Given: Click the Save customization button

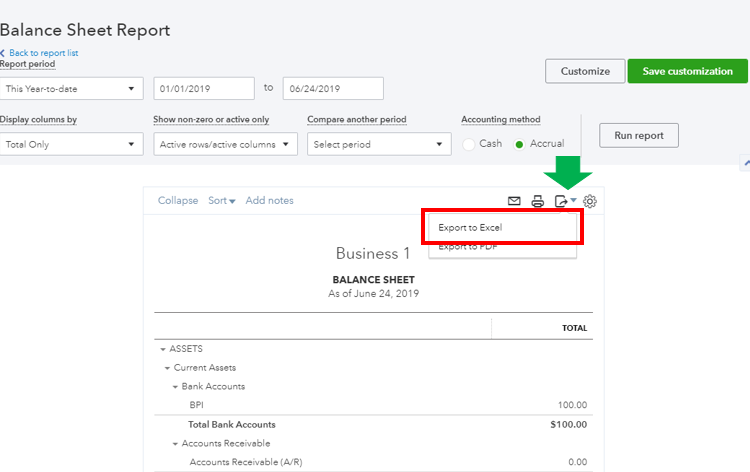Looking at the screenshot, I should (x=687, y=71).
